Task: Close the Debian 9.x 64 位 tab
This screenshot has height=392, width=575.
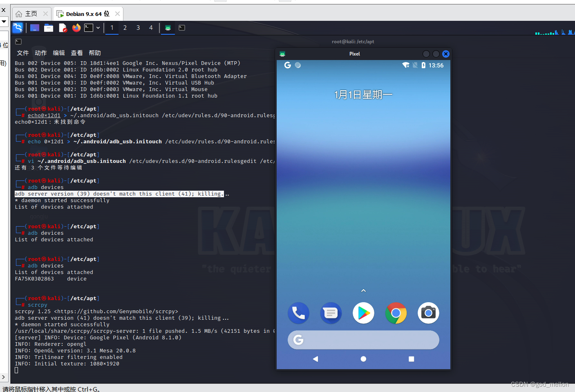Action: (x=117, y=14)
